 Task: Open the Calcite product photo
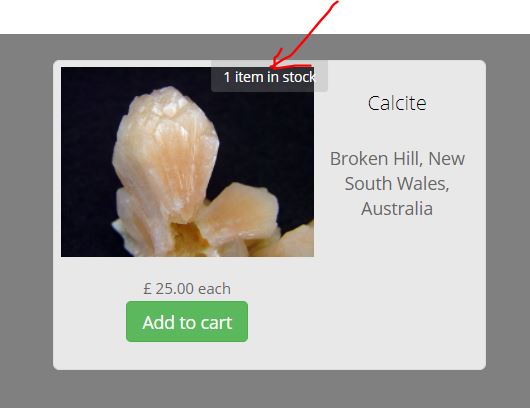click(187, 162)
